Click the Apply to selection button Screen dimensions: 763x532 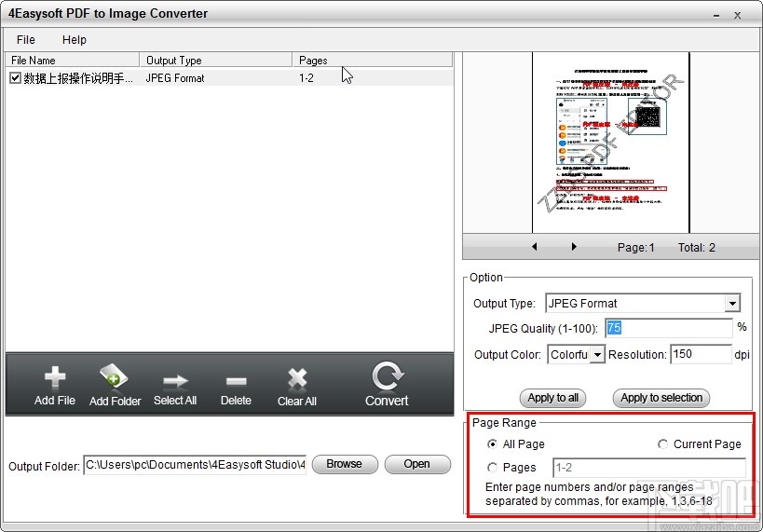pyautogui.click(x=661, y=398)
